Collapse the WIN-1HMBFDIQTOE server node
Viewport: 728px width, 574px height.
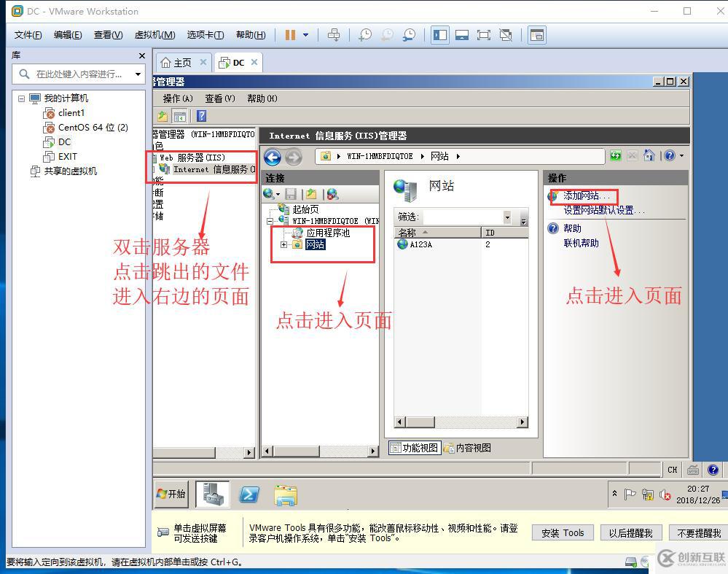point(270,221)
